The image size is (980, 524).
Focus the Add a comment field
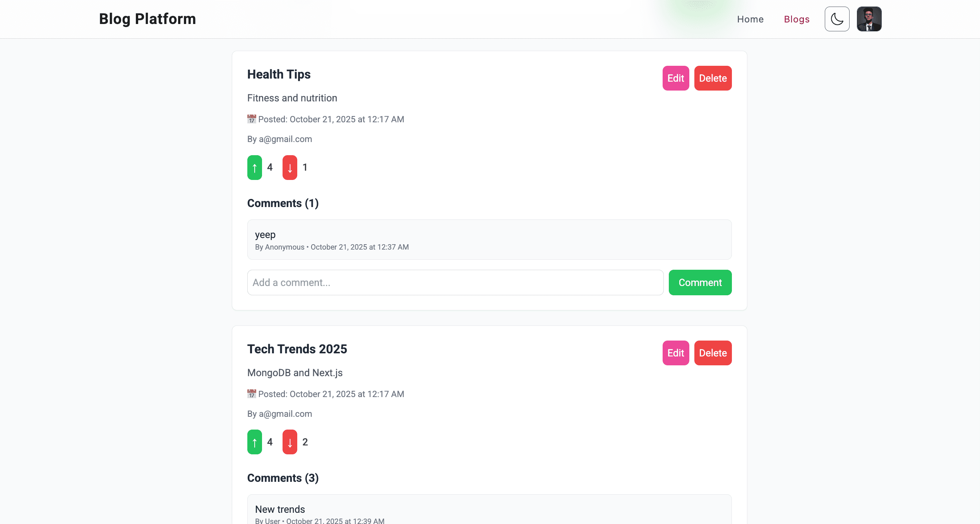[455, 283]
